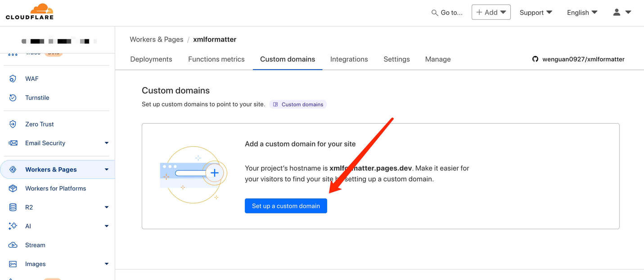Expand the Email Security section
This screenshot has width=644, height=280.
107,143
